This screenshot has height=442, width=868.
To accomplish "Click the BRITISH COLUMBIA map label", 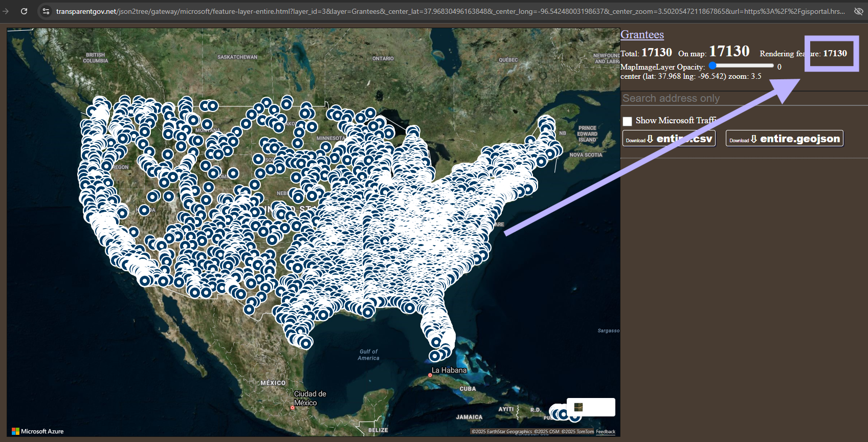I will point(96,58).
